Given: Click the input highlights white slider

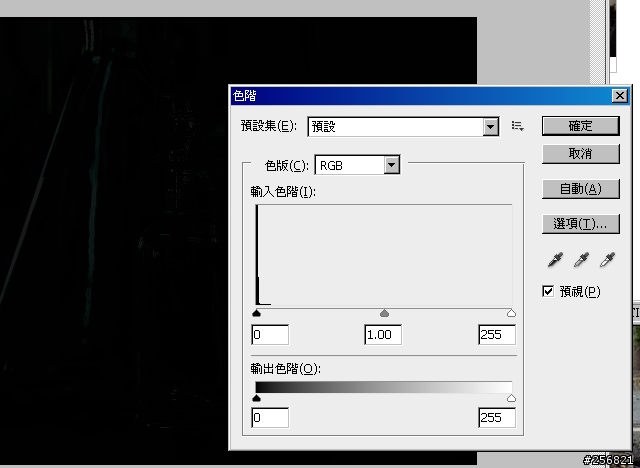Looking at the screenshot, I should coord(511,313).
